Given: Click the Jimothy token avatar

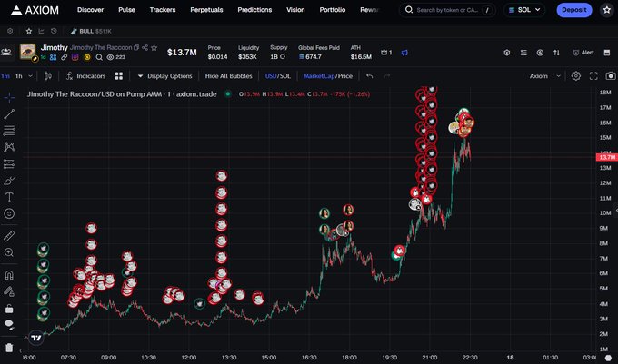Looking at the screenshot, I should (28, 52).
